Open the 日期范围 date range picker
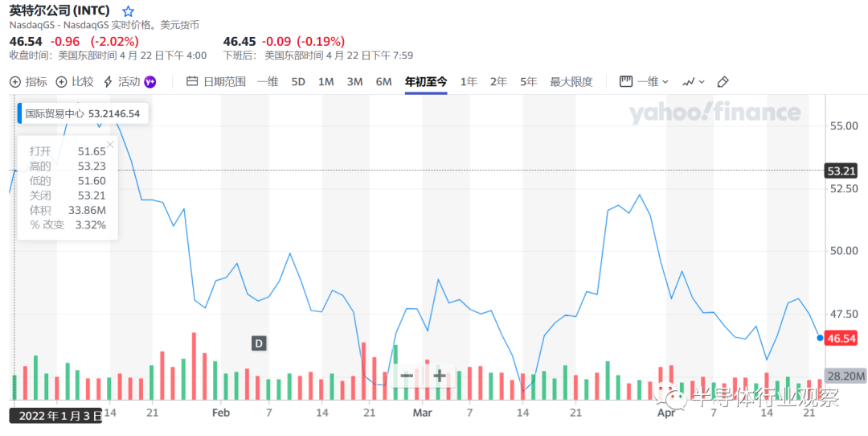 [x=216, y=82]
